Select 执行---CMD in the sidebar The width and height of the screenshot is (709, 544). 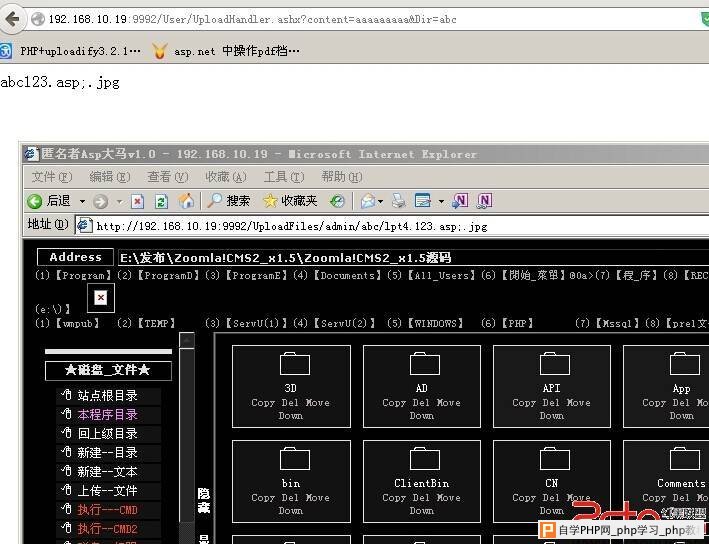(x=109, y=510)
